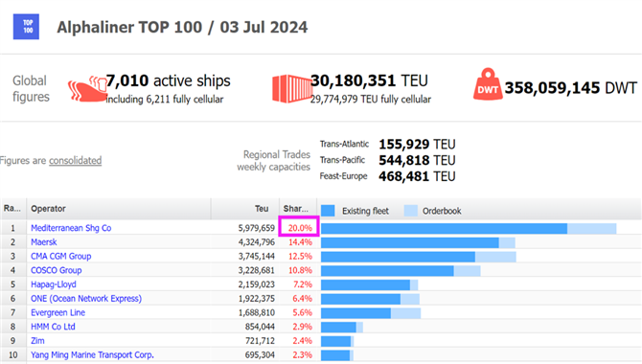The height and width of the screenshot is (364, 642).
Task: Select Evergreen Line operator
Action: [x=57, y=312]
